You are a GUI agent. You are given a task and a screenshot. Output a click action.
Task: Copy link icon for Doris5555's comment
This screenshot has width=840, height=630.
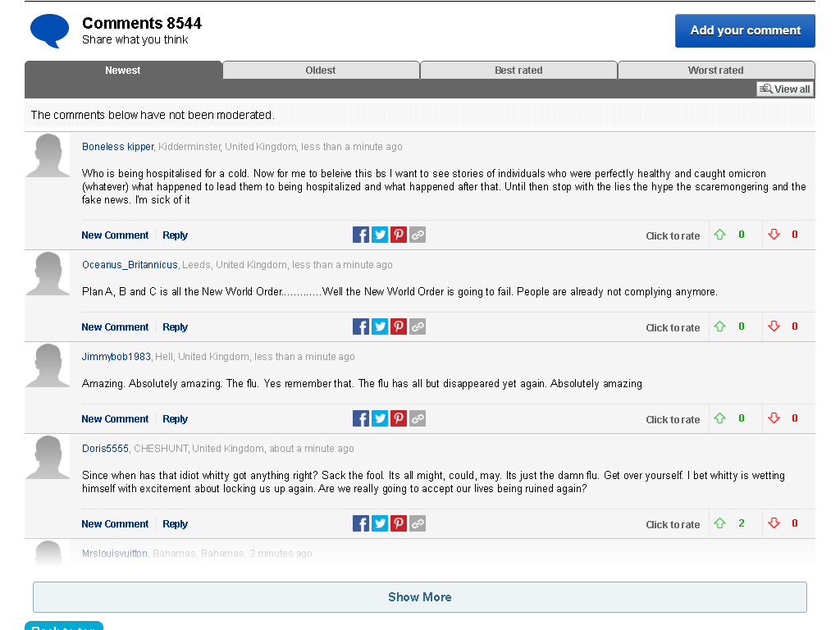coord(418,523)
